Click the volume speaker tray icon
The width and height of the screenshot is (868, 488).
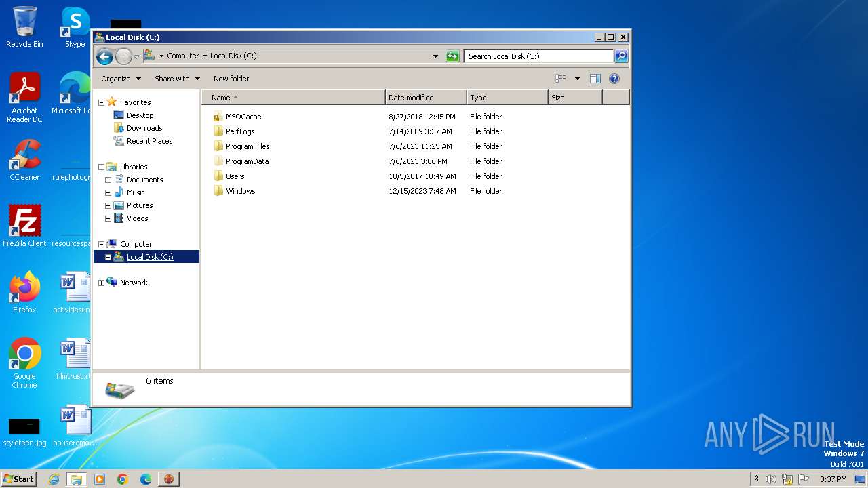click(771, 479)
